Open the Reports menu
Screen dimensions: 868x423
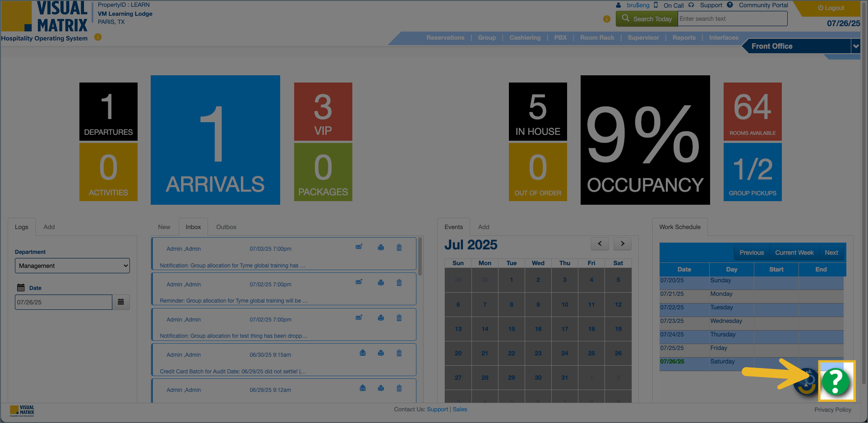683,38
